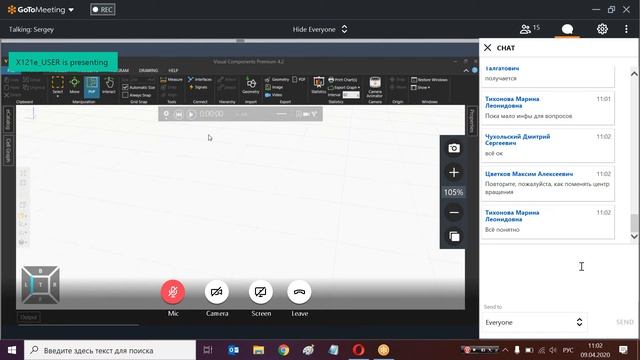640x360 pixels.
Task: Open the Statistics icon
Action: 319,85
